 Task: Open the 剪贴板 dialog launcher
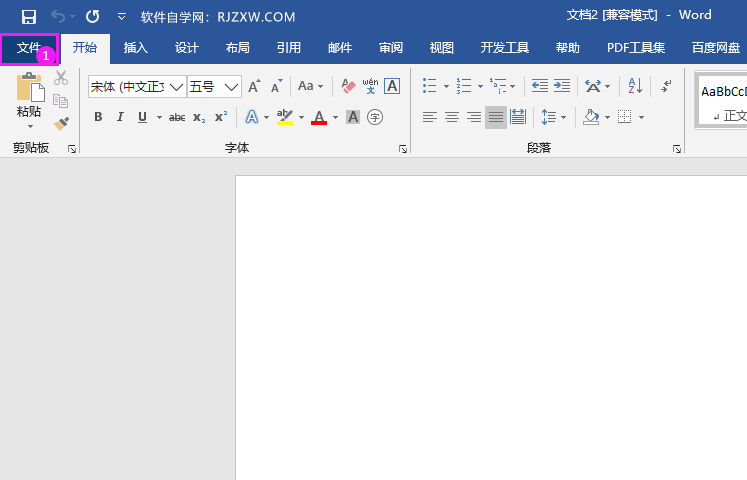pyautogui.click(x=72, y=150)
